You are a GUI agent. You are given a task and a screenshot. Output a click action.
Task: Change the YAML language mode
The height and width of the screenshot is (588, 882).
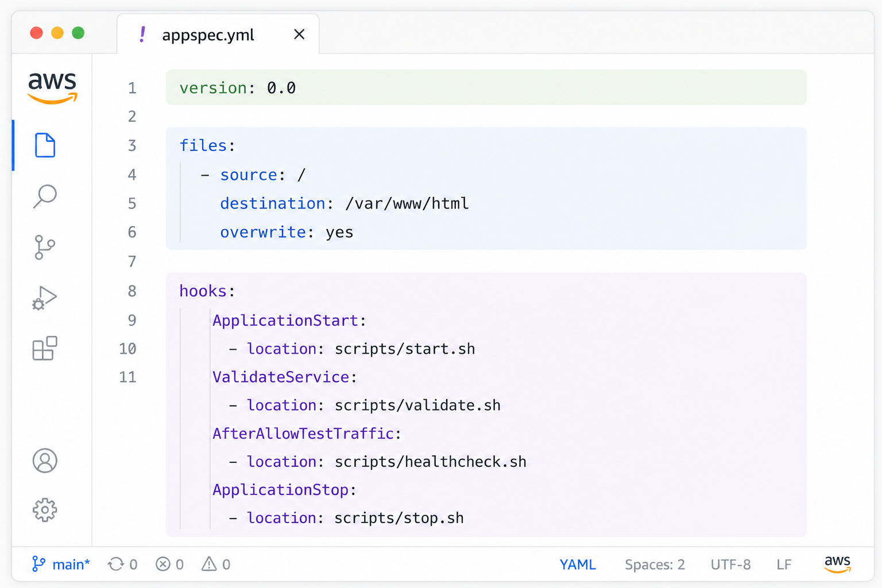(x=578, y=564)
